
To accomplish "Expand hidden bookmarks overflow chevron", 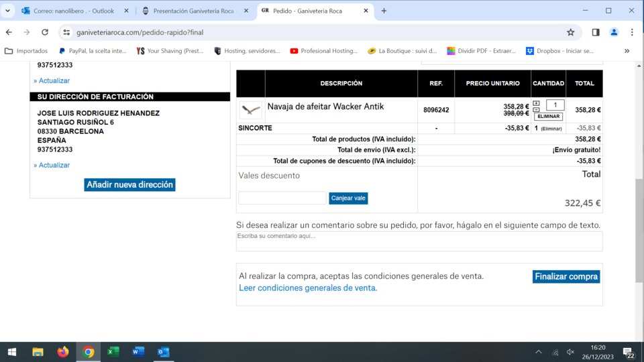I will [627, 51].
